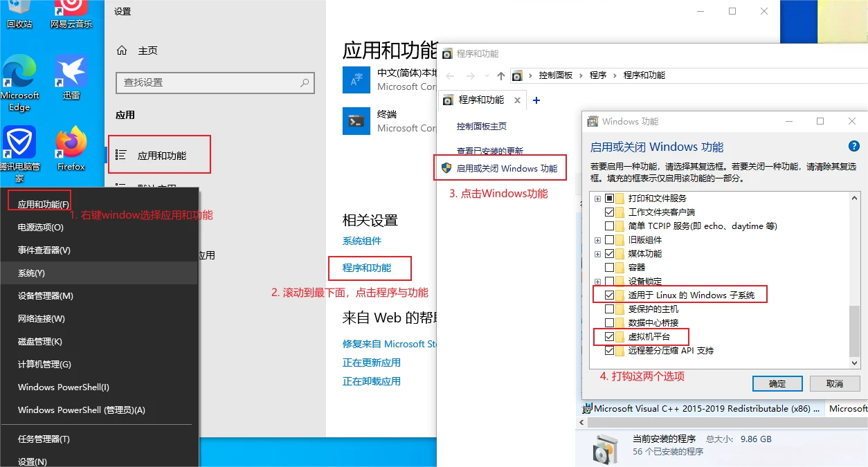868x467 pixels.
Task: Click the 启用或关闭 Windows 功能 link
Action: tap(507, 168)
